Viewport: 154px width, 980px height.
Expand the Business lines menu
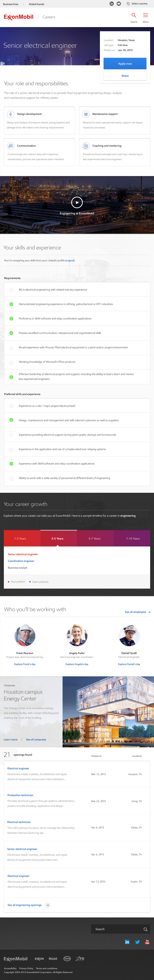coord(11,4)
